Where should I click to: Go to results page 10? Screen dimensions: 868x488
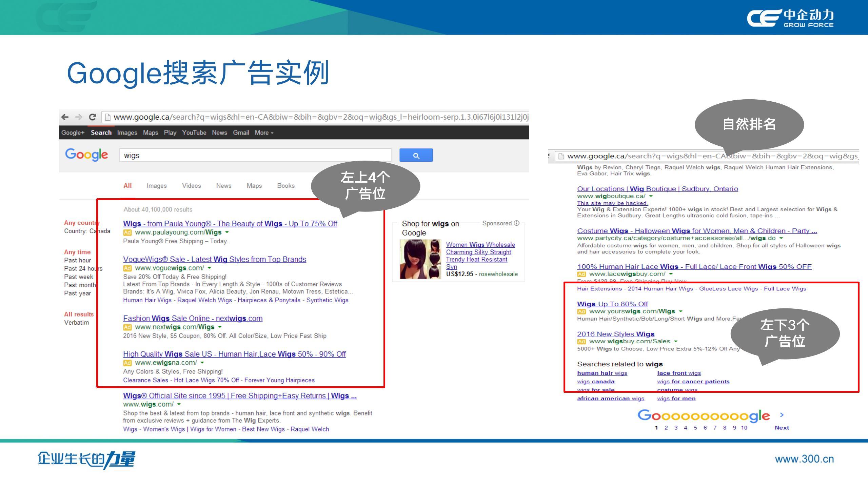pos(744,428)
